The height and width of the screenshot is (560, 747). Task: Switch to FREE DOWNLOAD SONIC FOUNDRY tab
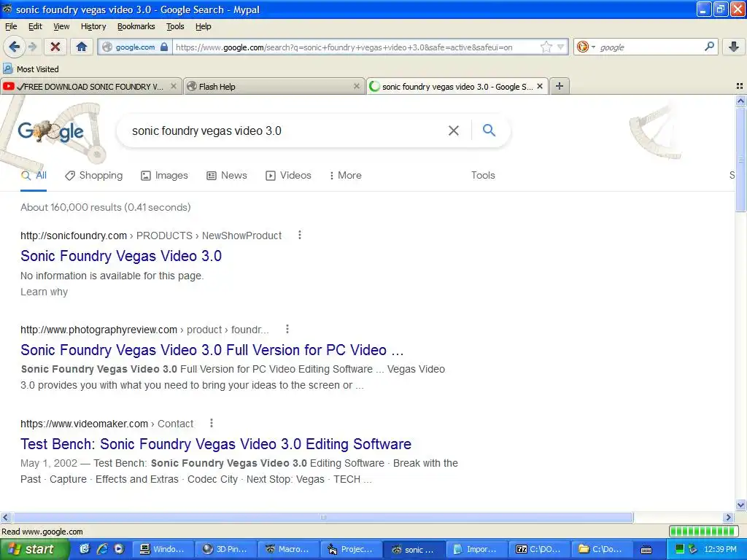(90, 86)
